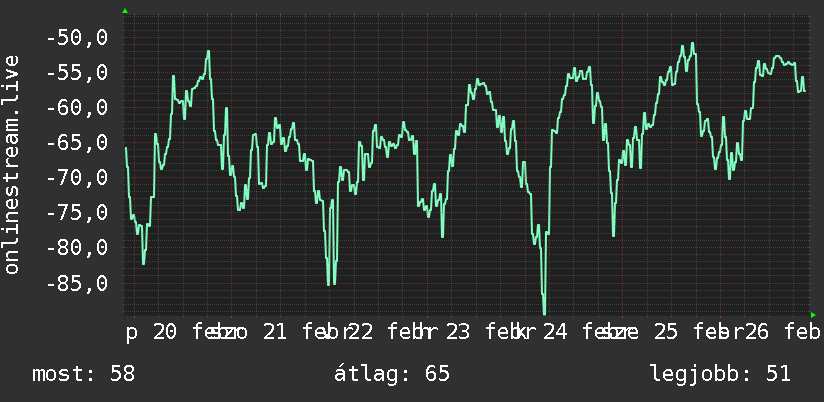Screen dimensions: 824x402
Task: Click the -75,0 y-axis label
Action: tap(77, 213)
